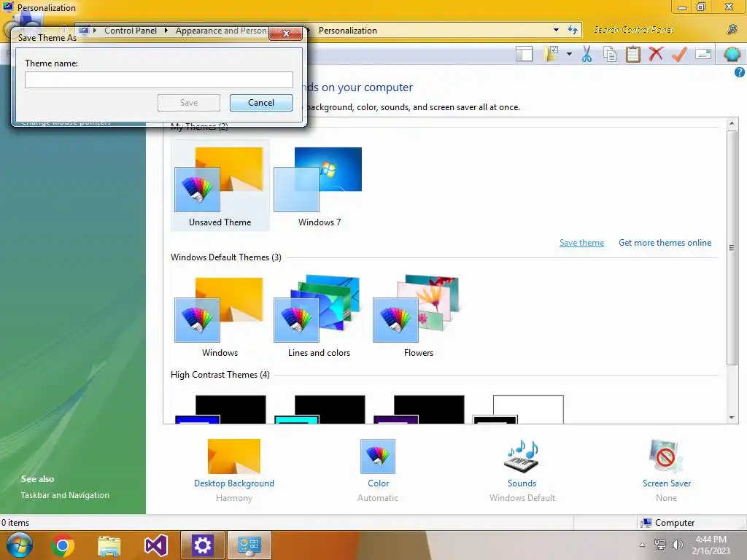Click the network tray icon
This screenshot has width=747, height=560.
pos(659,545)
